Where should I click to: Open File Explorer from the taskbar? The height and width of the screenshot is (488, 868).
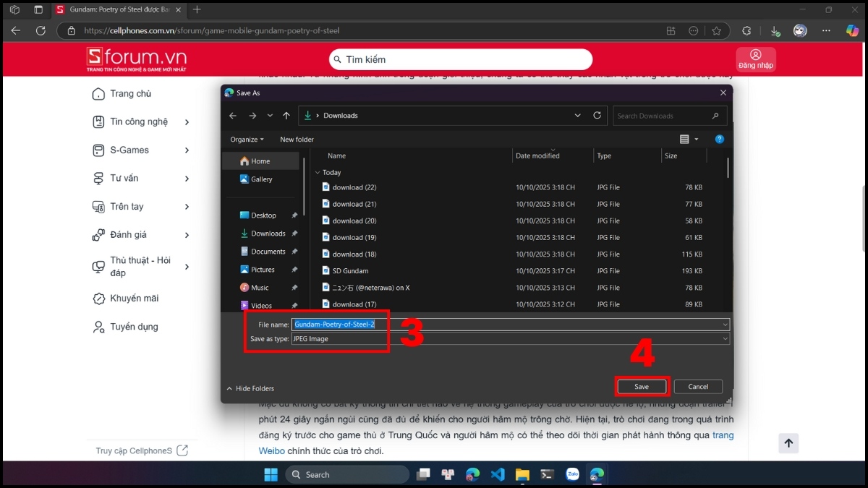coord(522,474)
